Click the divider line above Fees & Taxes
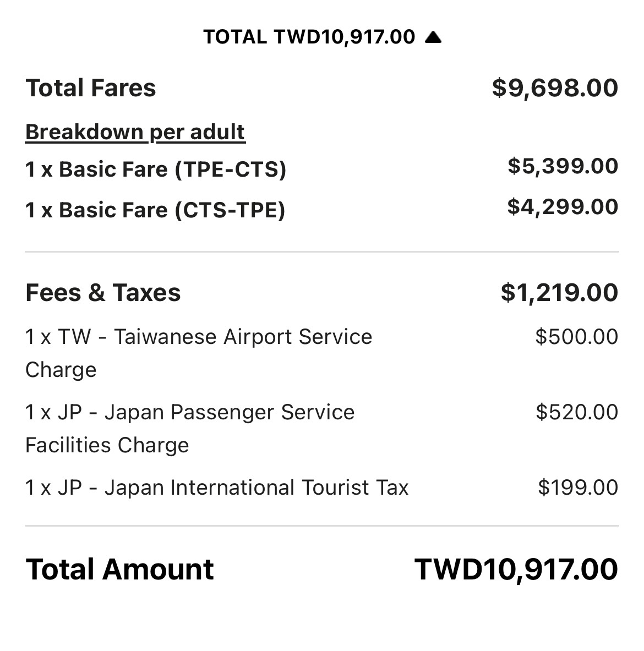Viewport: 644px width, 651px height. (x=322, y=251)
